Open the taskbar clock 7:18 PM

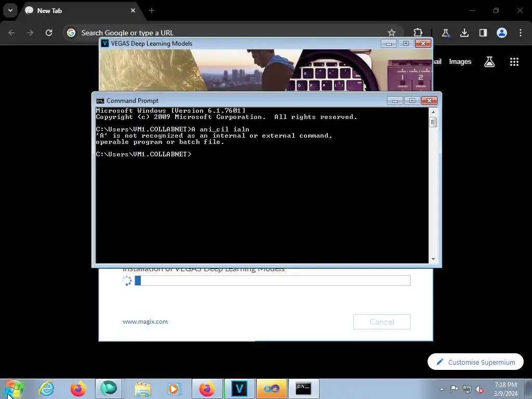pos(506,389)
